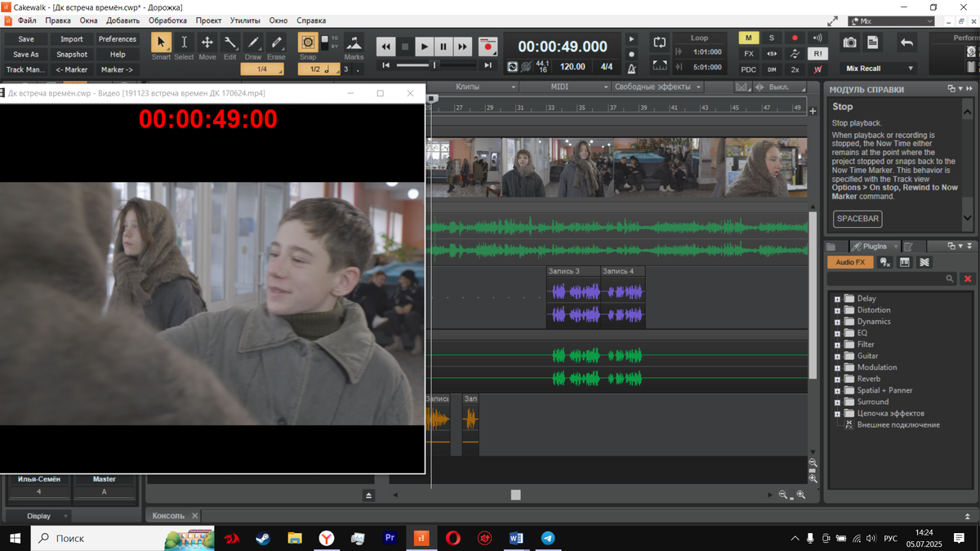Toggle the metronome icon in the transport
The width and height of the screenshot is (980, 551).
[x=631, y=69]
